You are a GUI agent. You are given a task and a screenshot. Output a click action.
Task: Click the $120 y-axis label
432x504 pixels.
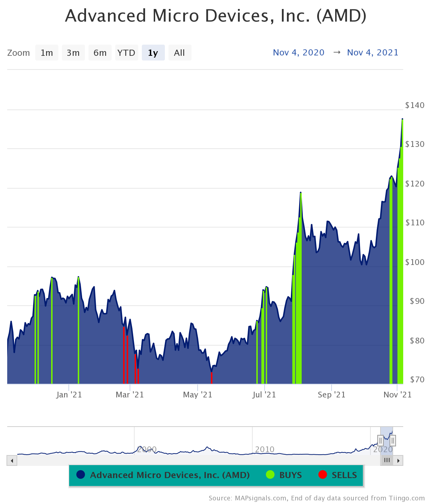tap(415, 184)
